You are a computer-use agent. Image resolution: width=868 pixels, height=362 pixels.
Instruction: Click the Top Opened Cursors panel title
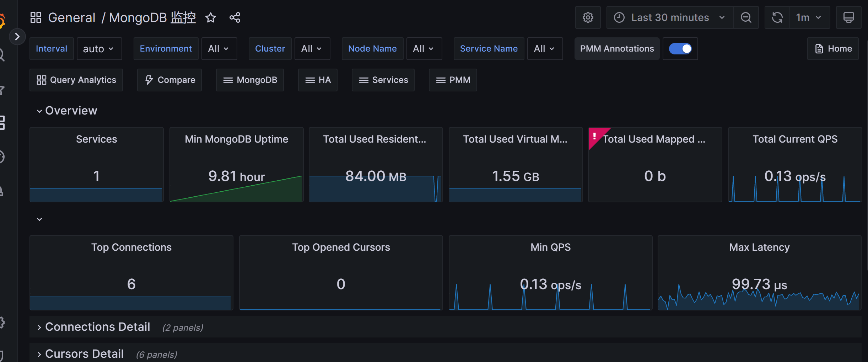(341, 247)
